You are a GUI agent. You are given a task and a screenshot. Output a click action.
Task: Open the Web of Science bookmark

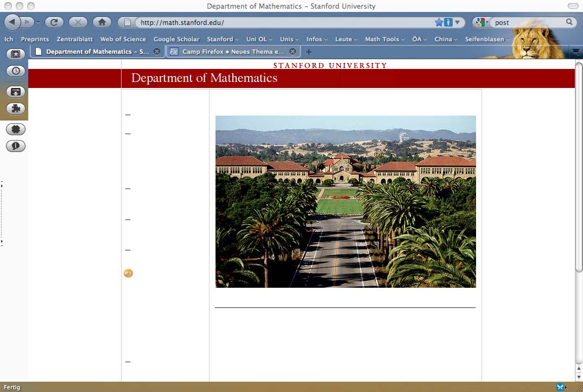(x=123, y=39)
